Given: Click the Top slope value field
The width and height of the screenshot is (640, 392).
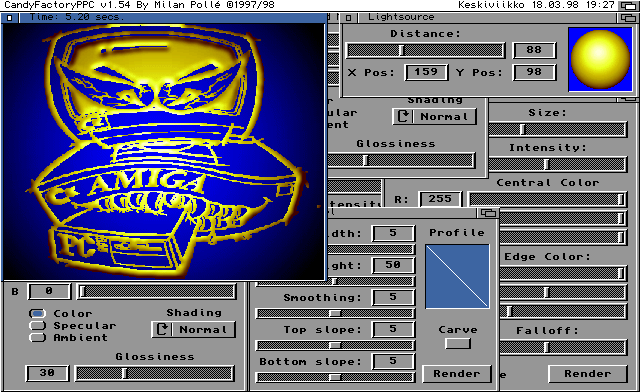Looking at the screenshot, I should click(393, 329).
